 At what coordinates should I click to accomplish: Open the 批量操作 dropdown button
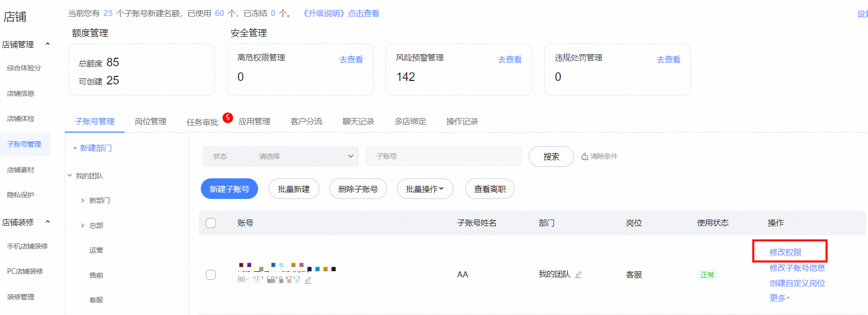tap(425, 189)
